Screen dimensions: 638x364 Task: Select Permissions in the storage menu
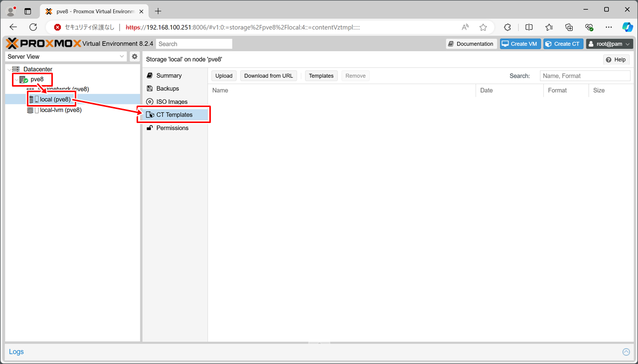172,128
